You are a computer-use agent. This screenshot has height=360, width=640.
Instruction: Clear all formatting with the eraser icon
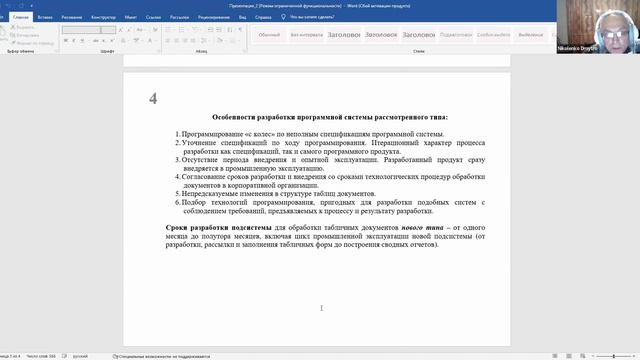(155, 29)
